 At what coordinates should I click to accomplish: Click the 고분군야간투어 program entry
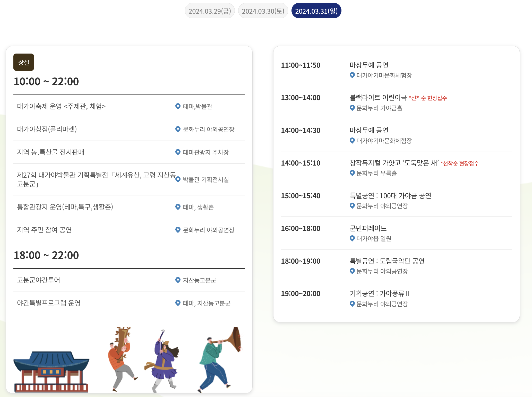click(x=39, y=280)
